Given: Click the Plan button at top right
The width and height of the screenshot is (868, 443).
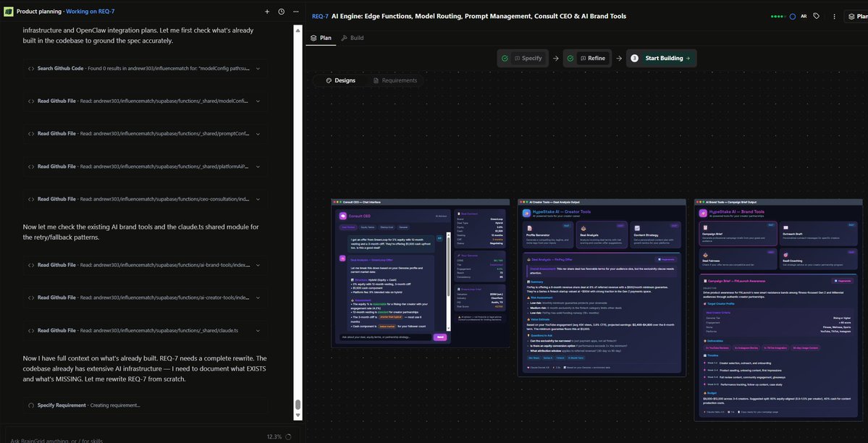Looking at the screenshot, I should tap(856, 17).
